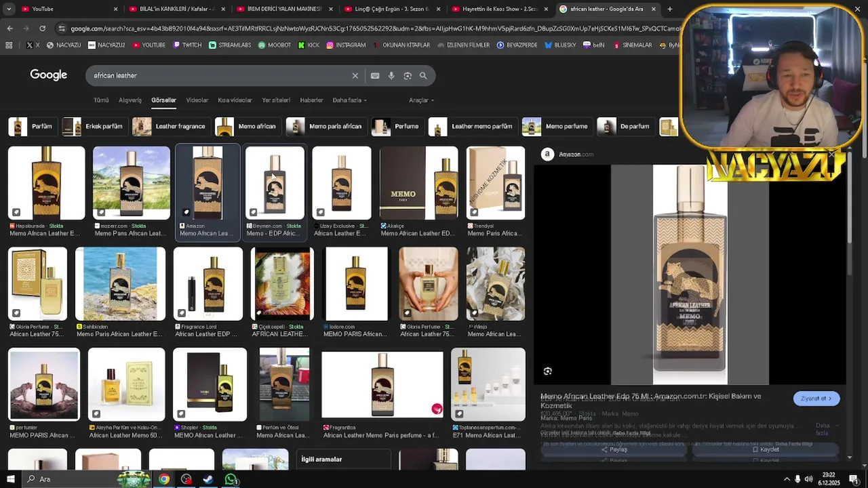Switch to the Alışveriş tab

130,100
